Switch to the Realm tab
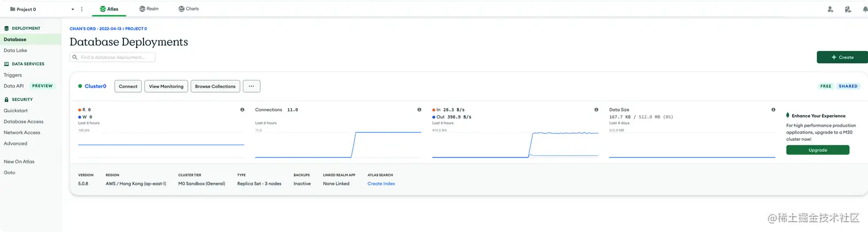868x232 pixels. point(149,9)
